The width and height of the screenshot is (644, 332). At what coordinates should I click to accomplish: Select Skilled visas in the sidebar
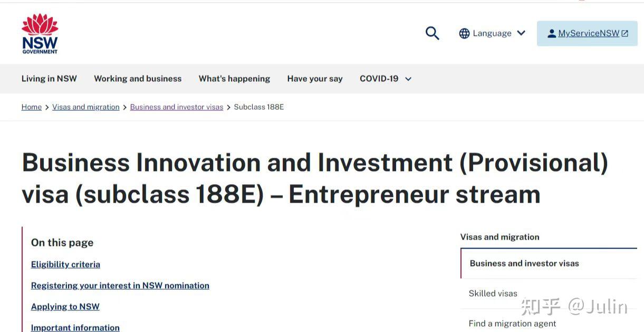tap(493, 293)
